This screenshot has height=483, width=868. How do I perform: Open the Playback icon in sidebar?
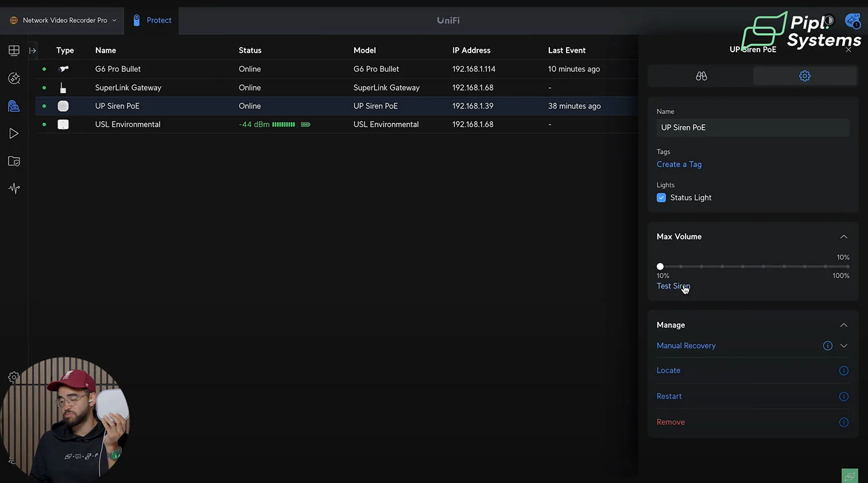pyautogui.click(x=14, y=134)
